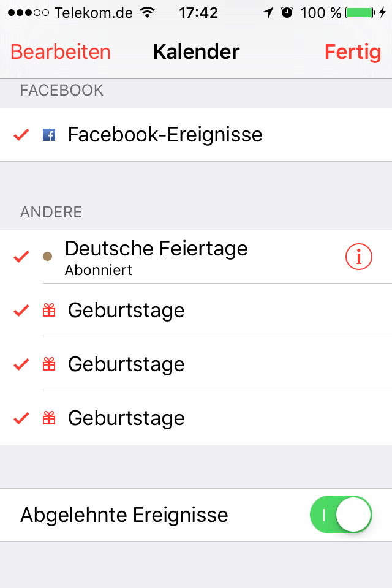Screen dimensions: 392x588
Task: Tap the Kalender title in navigation bar
Action: click(196, 52)
